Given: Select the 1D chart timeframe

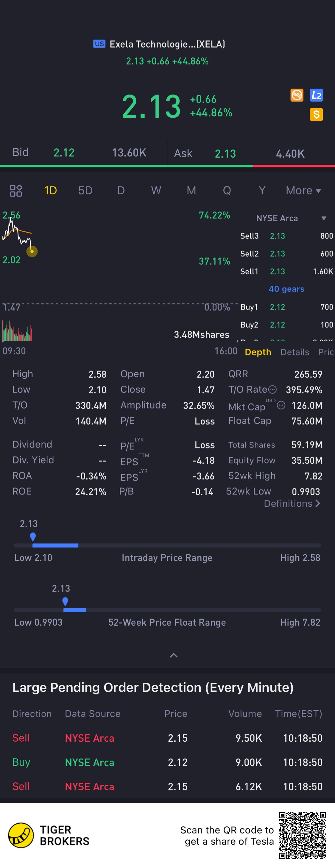Looking at the screenshot, I should pos(50,191).
